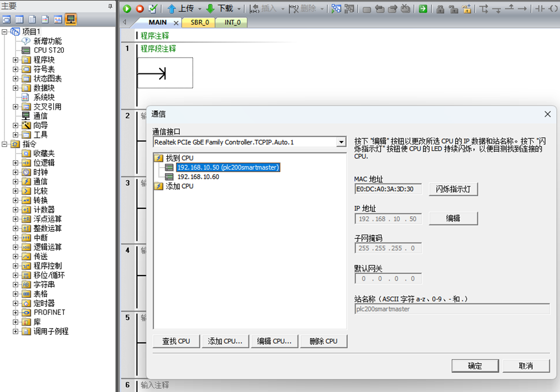
Task: Click the green RUN button in toolbar
Action: [127, 9]
